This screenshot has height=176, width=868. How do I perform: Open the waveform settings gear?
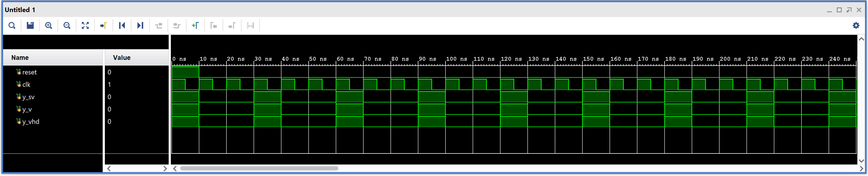click(855, 26)
